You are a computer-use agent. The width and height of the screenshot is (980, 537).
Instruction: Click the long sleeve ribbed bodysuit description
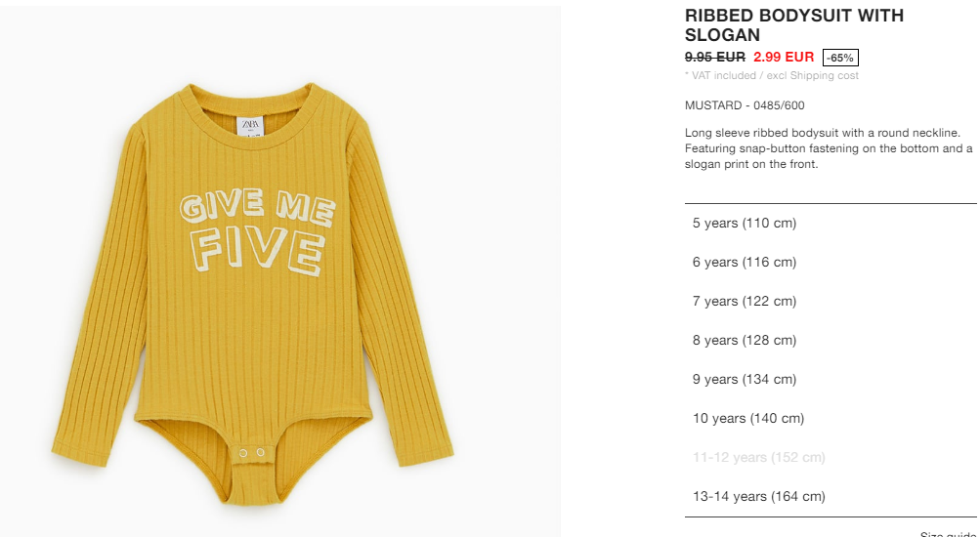tap(829, 148)
